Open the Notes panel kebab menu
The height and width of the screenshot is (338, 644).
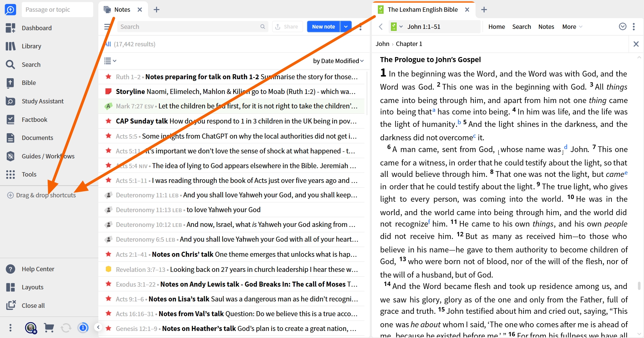pos(360,27)
